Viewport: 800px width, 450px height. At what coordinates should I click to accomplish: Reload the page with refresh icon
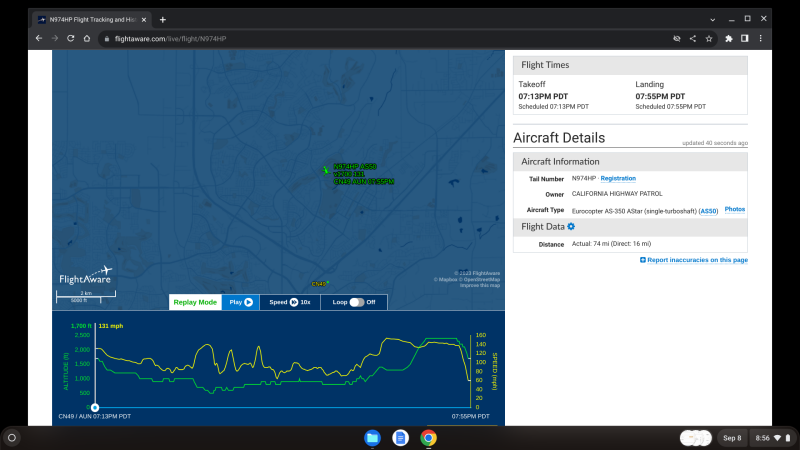[x=71, y=38]
